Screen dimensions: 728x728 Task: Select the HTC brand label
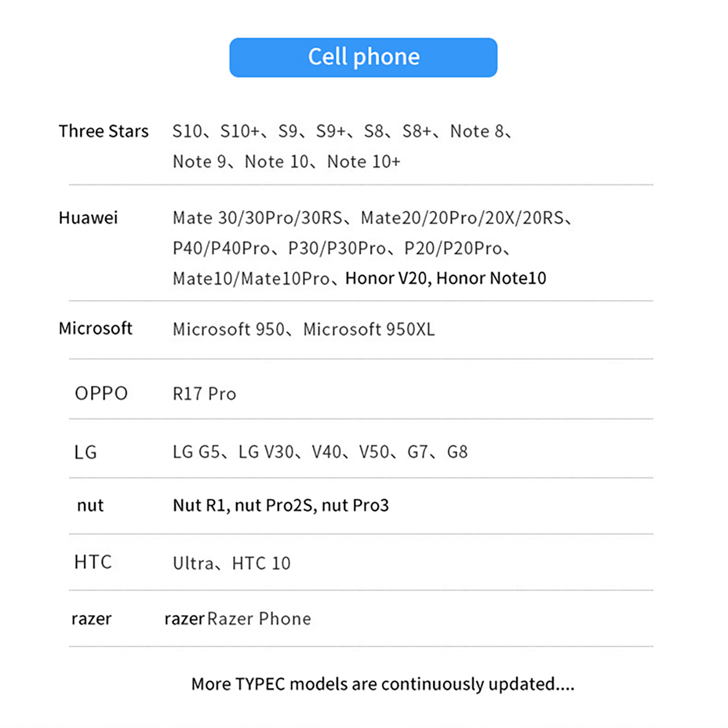pos(93,562)
